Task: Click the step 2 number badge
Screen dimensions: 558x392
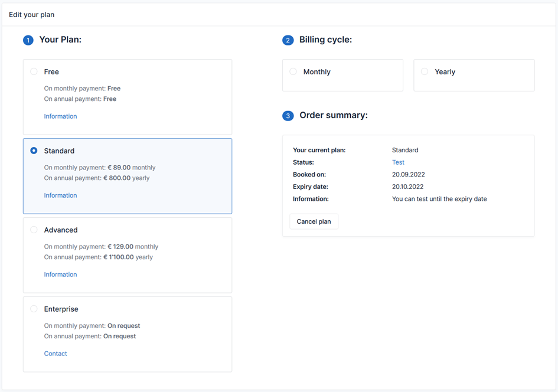Action: (x=288, y=40)
